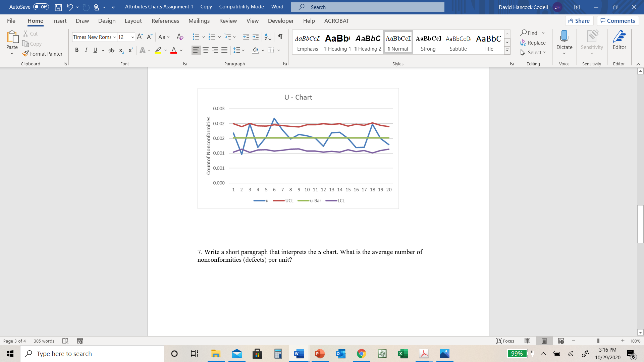Toggle bold formatting
644x362 pixels.
(x=77, y=50)
